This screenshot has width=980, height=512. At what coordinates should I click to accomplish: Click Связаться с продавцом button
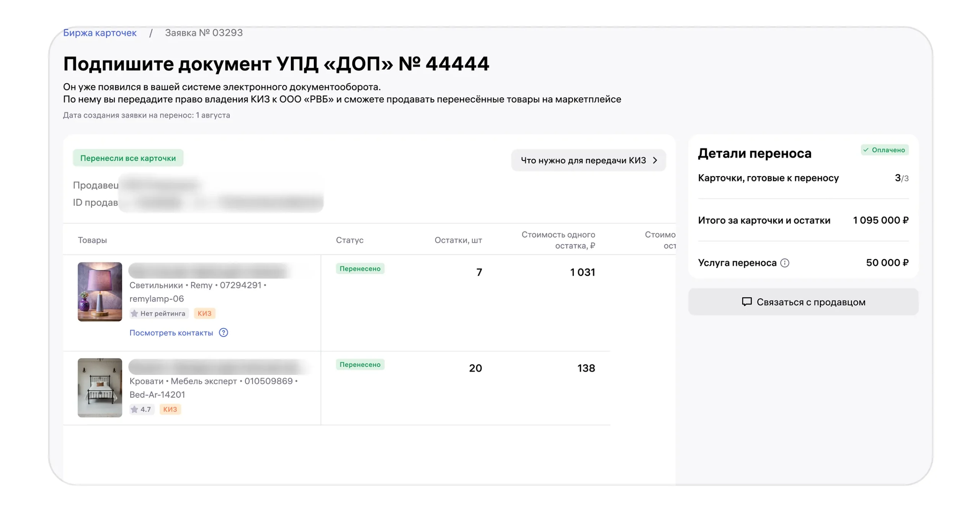point(803,302)
